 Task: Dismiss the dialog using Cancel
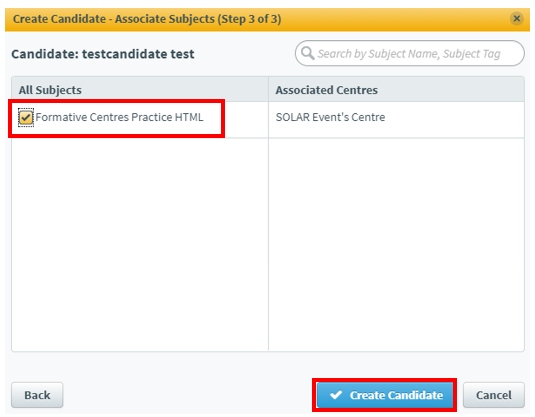(493, 395)
